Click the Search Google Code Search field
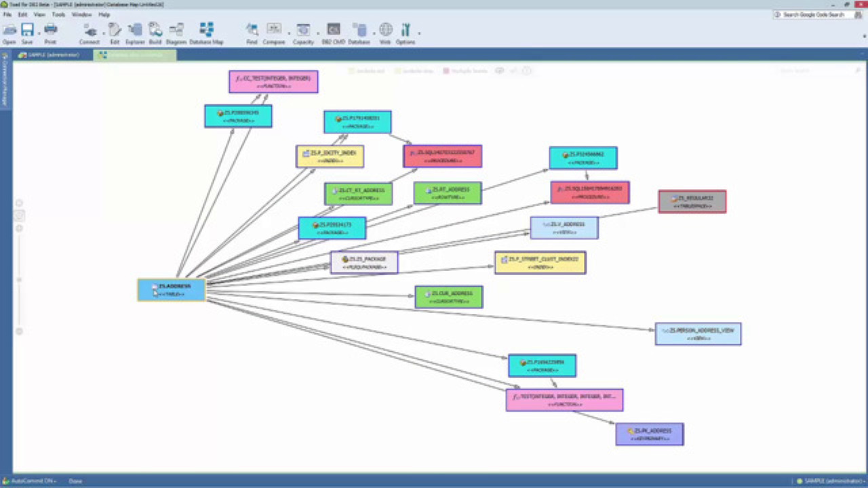Viewport: 868px width, 488px height. pos(818,14)
